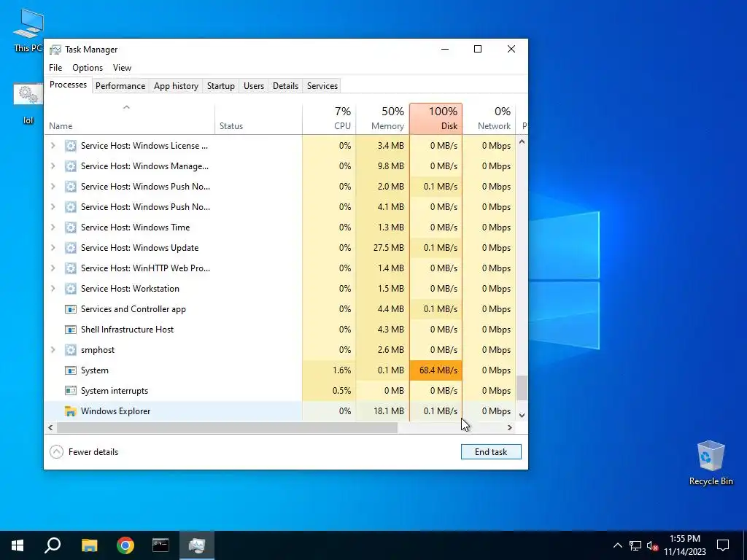This screenshot has height=560, width=747.
Task: Expand the Service Host: Windows Time row
Action: (53, 227)
